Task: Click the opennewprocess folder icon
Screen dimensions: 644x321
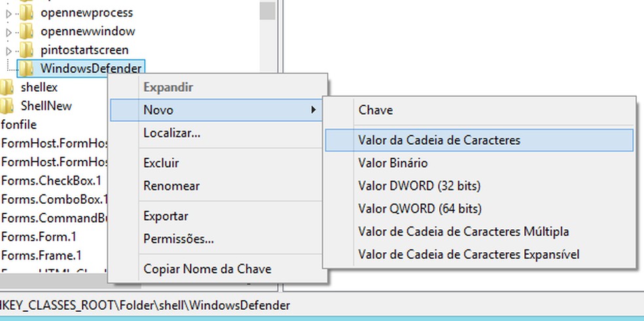Action: (26, 12)
